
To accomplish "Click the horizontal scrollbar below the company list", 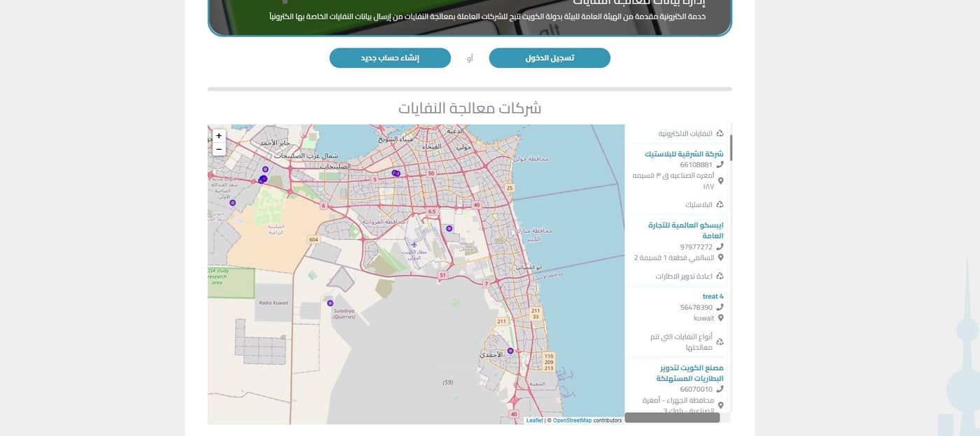I will (672, 418).
